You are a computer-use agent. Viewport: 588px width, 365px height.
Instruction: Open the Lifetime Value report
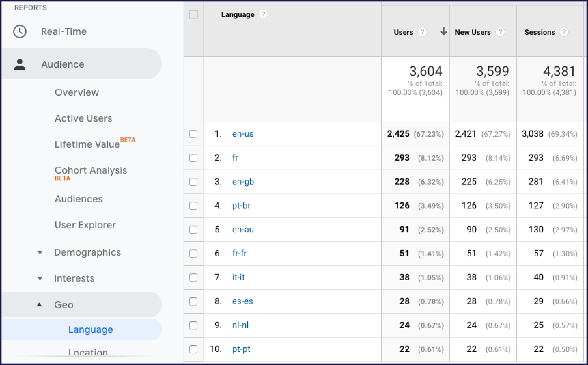[x=87, y=144]
